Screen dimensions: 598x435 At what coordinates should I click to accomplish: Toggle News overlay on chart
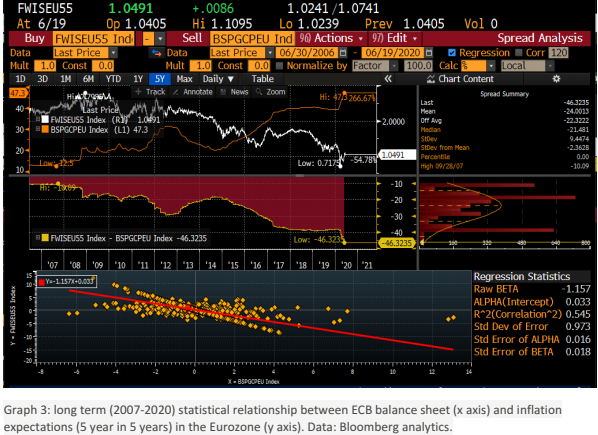pyautogui.click(x=235, y=92)
